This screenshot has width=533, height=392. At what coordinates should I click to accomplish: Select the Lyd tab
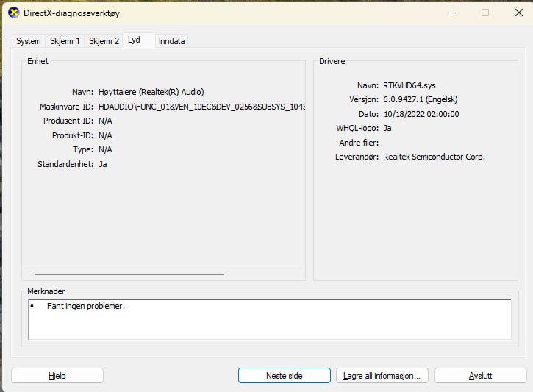click(138, 40)
